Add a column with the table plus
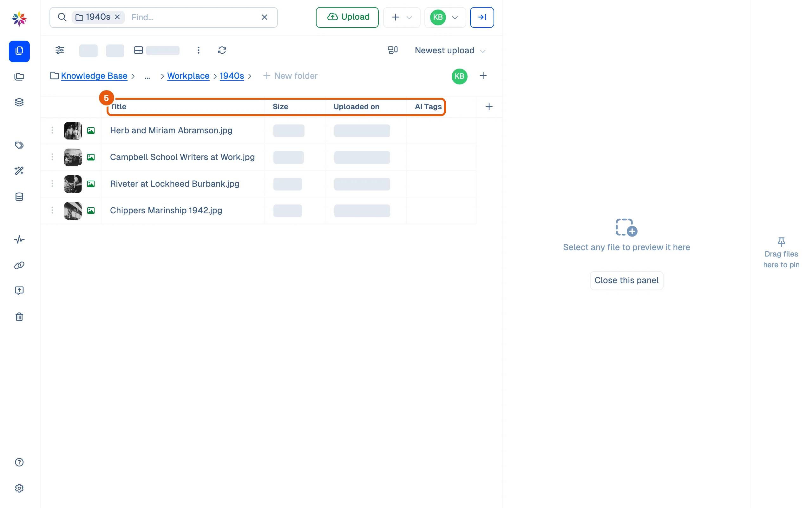 pos(489,107)
